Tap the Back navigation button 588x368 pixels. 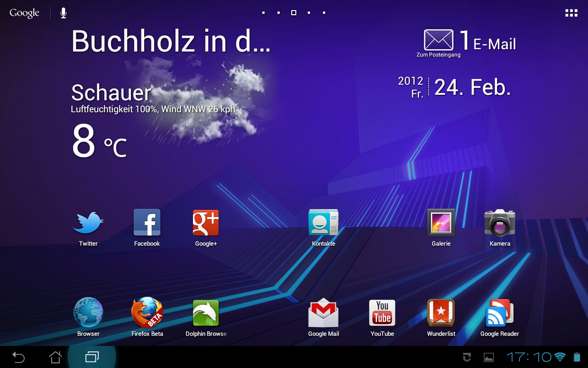(x=18, y=357)
